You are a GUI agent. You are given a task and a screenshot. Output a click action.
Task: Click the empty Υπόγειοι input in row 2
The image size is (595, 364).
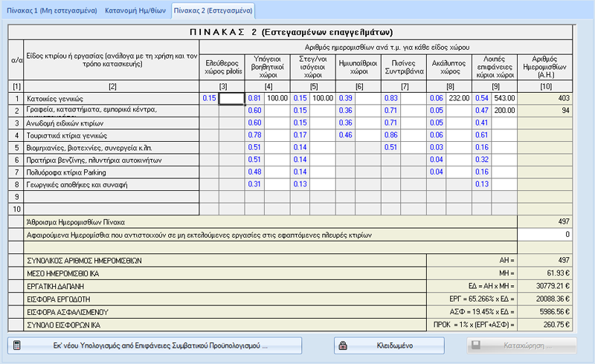point(277,111)
